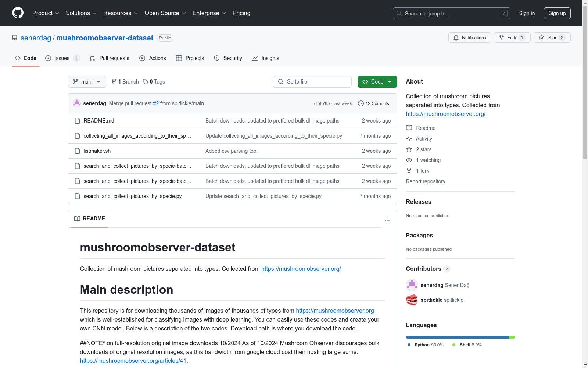Click the branch icon next to 1 Branch
588x368 pixels.
pos(114,82)
